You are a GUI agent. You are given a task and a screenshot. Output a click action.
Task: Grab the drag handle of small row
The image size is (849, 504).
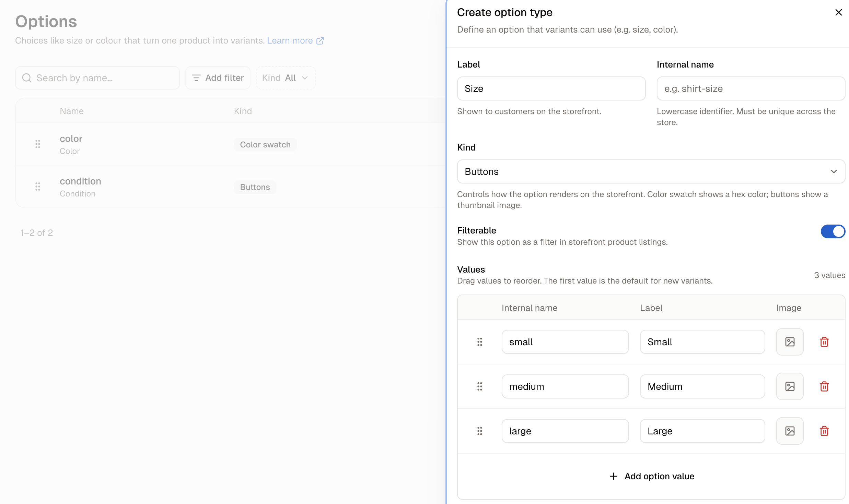[x=479, y=342]
